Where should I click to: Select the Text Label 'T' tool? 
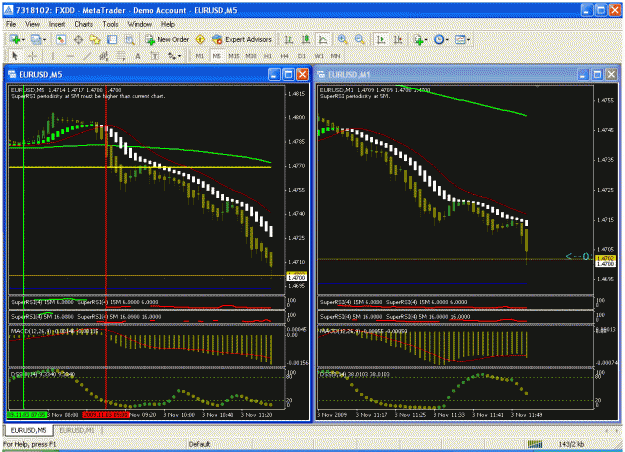pos(155,56)
